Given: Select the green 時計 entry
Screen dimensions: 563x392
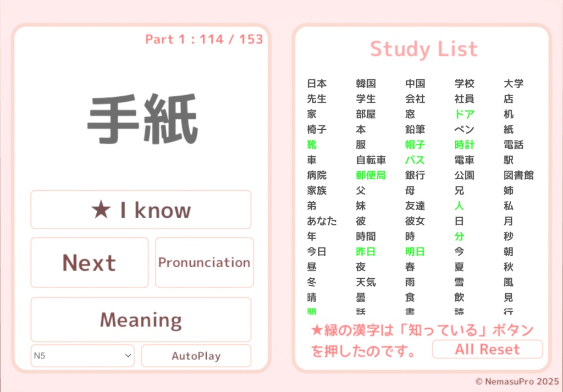Looking at the screenshot, I should [x=464, y=145].
